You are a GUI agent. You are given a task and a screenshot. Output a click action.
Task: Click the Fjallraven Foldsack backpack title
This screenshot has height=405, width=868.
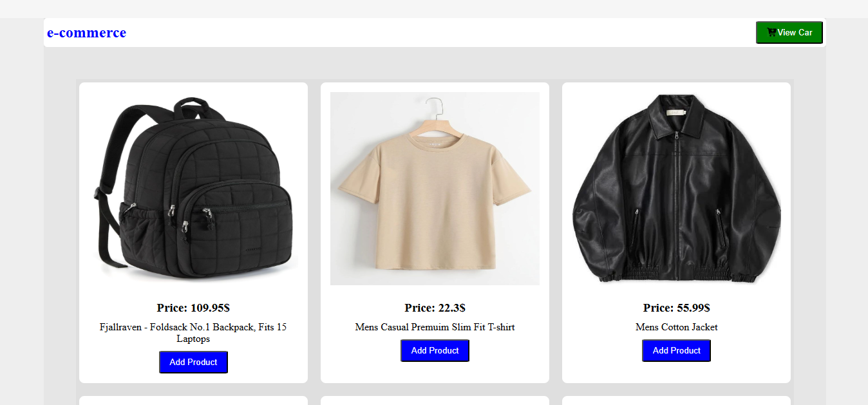[193, 333]
